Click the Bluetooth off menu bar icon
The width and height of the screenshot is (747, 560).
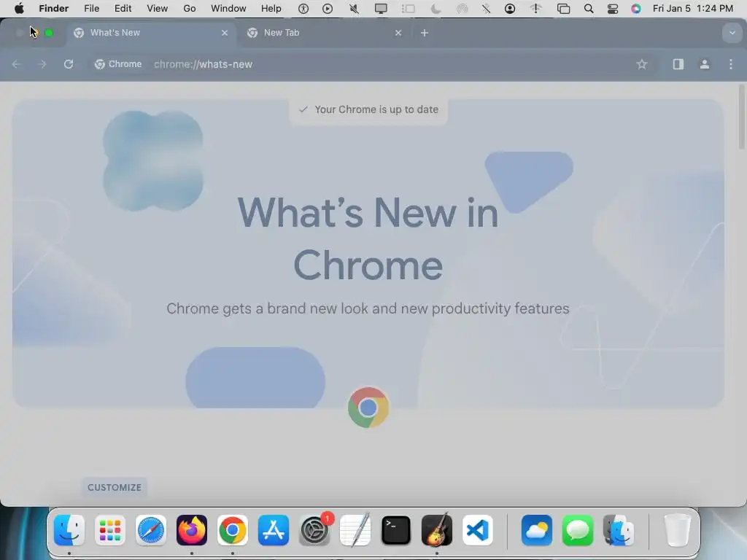pos(486,9)
